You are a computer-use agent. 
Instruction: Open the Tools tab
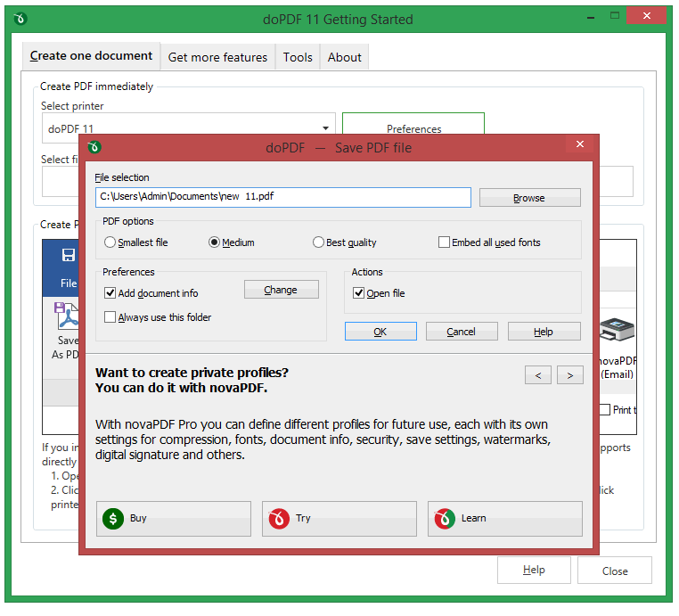pyautogui.click(x=298, y=57)
